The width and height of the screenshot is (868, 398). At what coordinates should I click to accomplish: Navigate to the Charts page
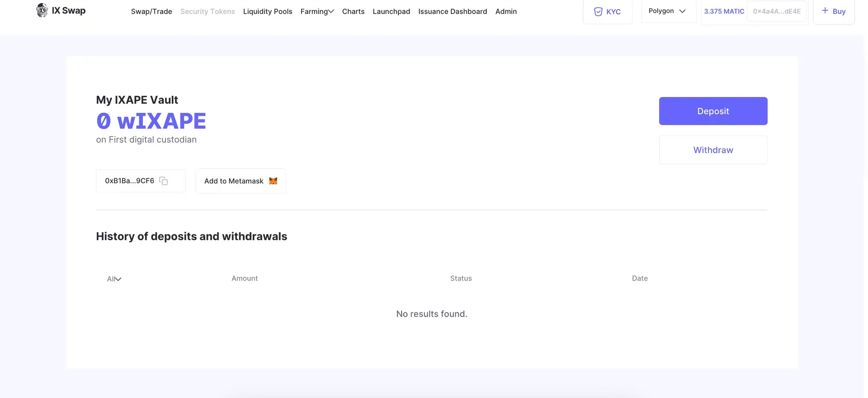[353, 11]
